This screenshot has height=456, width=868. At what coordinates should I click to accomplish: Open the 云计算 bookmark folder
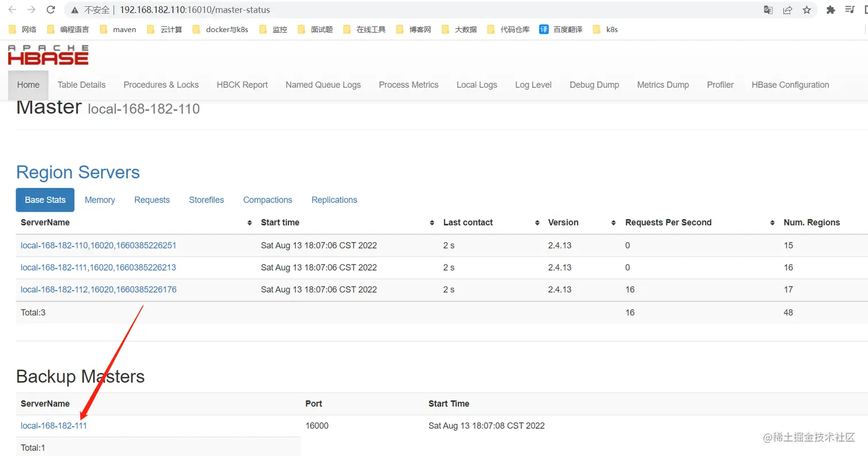pos(165,29)
